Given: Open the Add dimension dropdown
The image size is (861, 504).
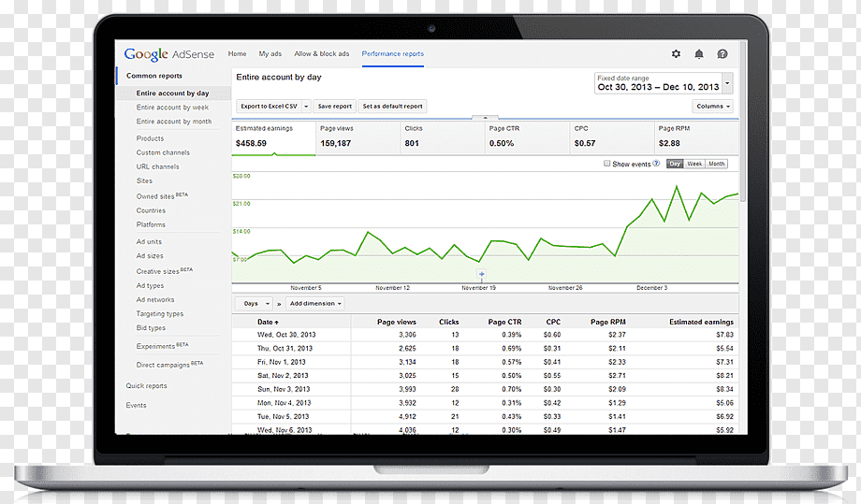Looking at the screenshot, I should (x=315, y=304).
